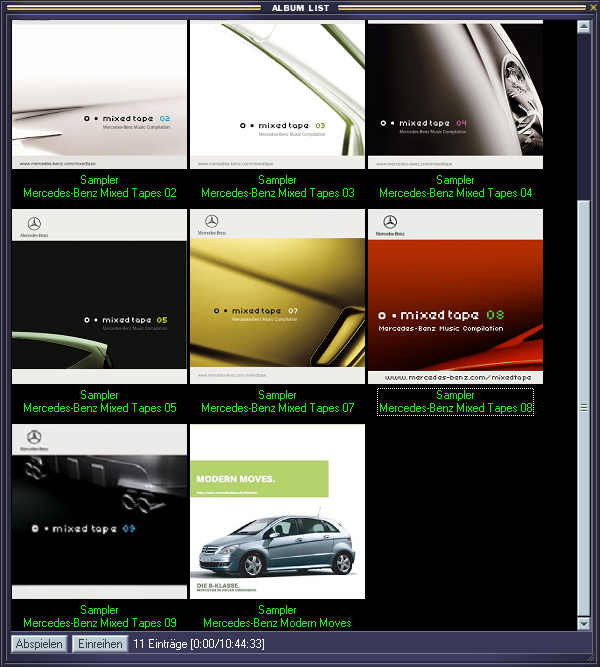This screenshot has height=667, width=600.
Task: Select the mixed tape 03 album cover
Action: [277, 94]
